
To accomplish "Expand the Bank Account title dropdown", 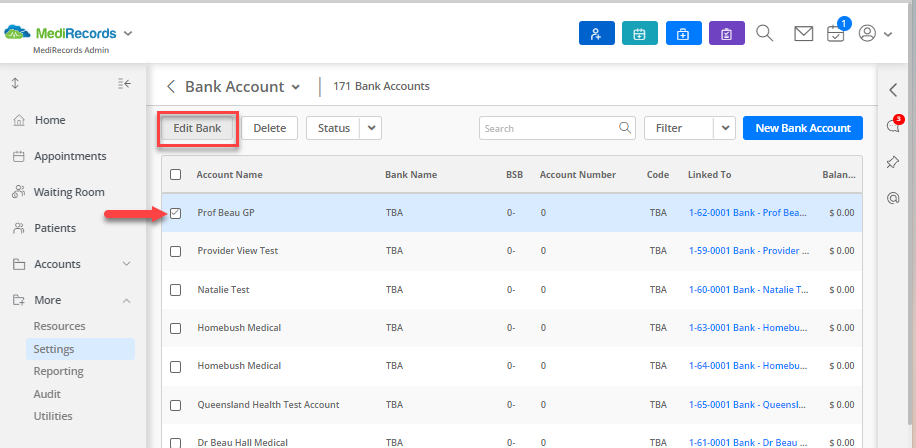I will (296, 88).
